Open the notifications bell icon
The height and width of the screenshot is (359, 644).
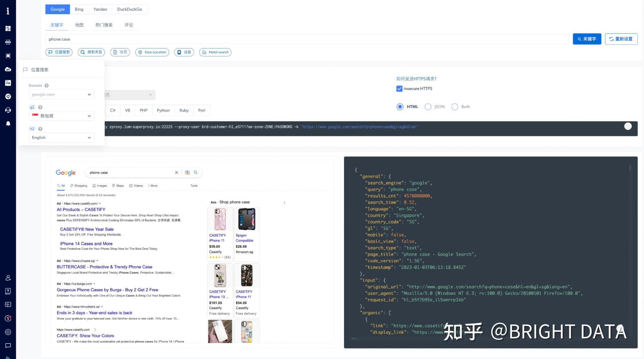[8, 124]
